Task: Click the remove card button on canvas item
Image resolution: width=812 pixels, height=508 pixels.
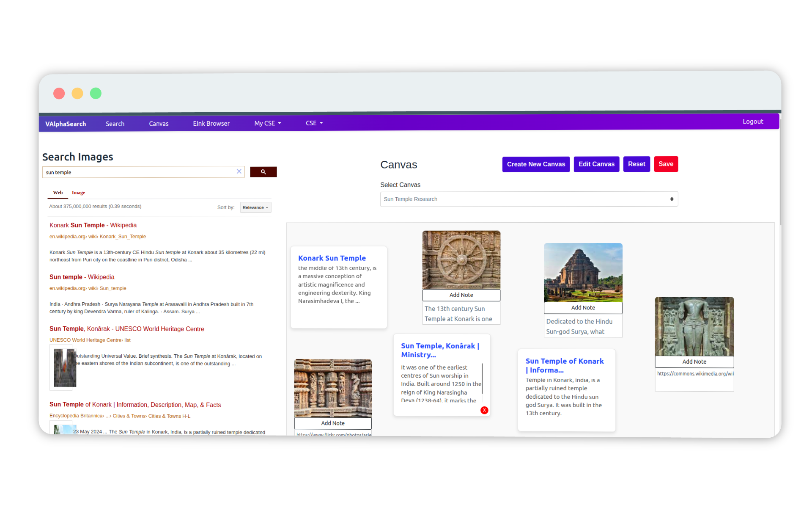Action: click(x=484, y=410)
